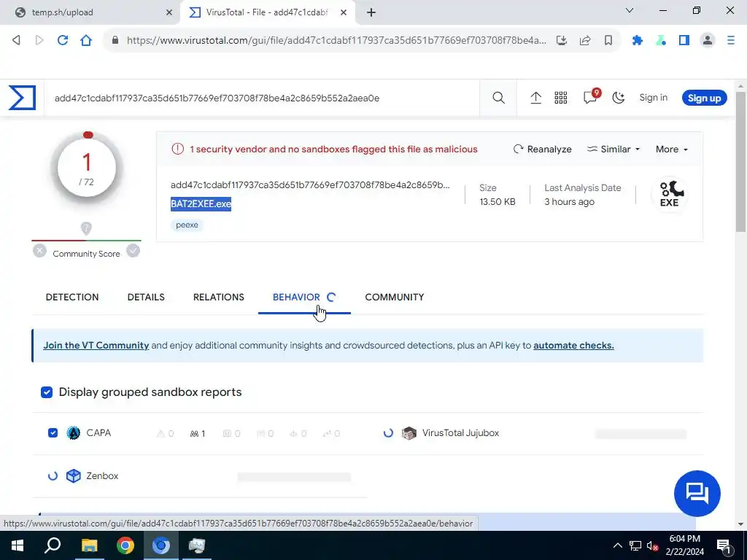Image resolution: width=747 pixels, height=560 pixels.
Task: Click the CAPA sandbox icon
Action: (74, 433)
